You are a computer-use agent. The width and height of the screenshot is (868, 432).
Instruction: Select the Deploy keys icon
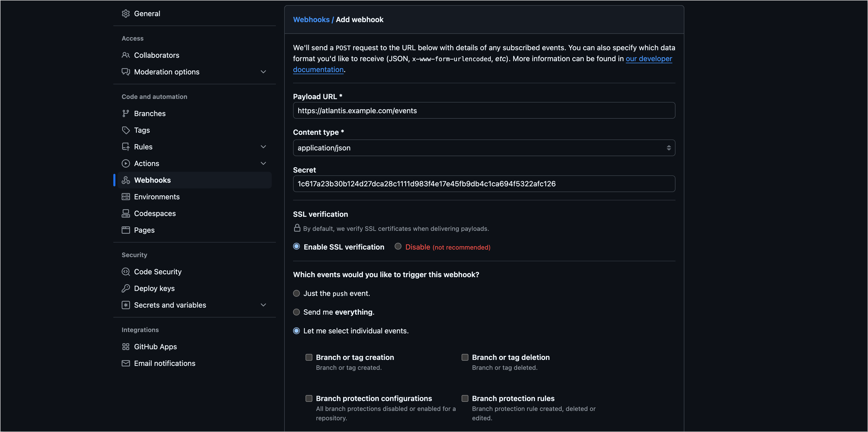[126, 288]
